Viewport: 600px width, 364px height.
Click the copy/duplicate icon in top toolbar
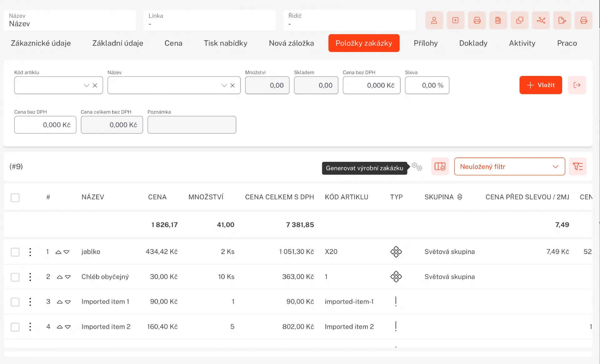pyautogui.click(x=519, y=21)
